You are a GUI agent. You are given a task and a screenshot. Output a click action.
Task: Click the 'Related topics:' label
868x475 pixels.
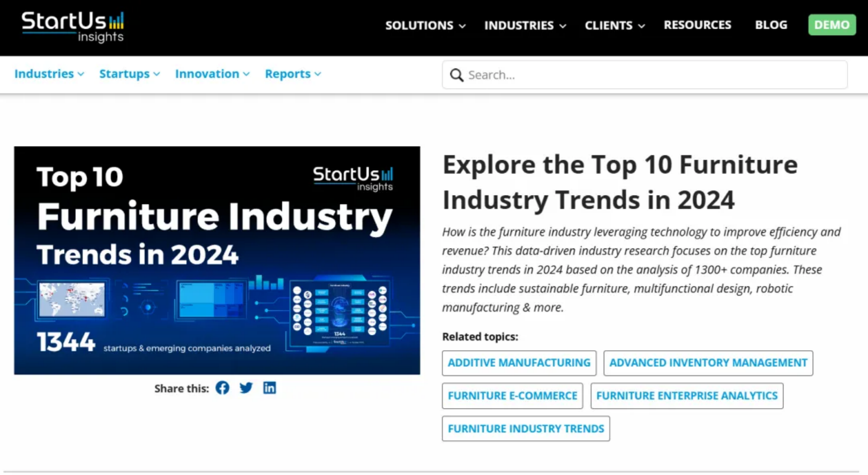click(x=480, y=337)
